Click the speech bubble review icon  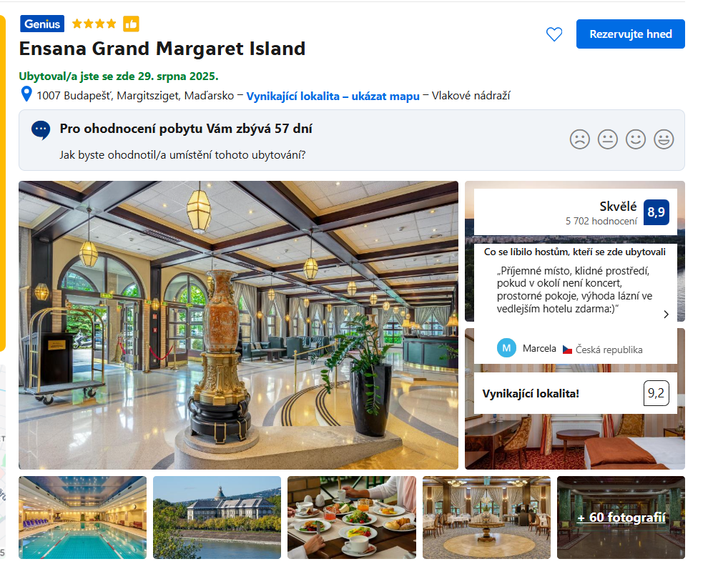41,130
